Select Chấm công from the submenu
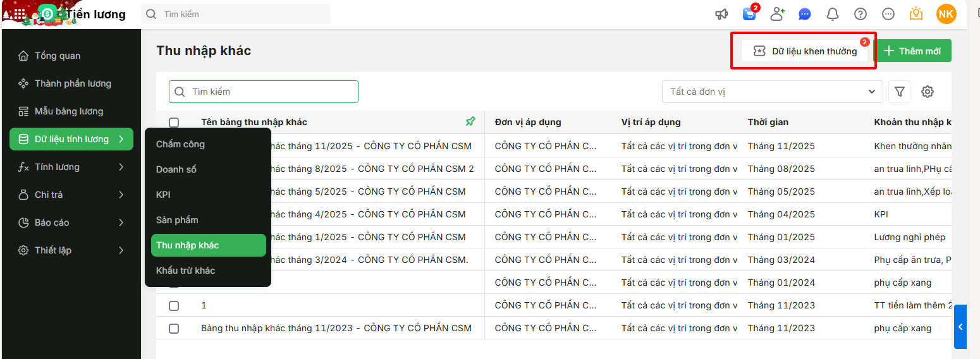980x359 pixels. point(181,144)
